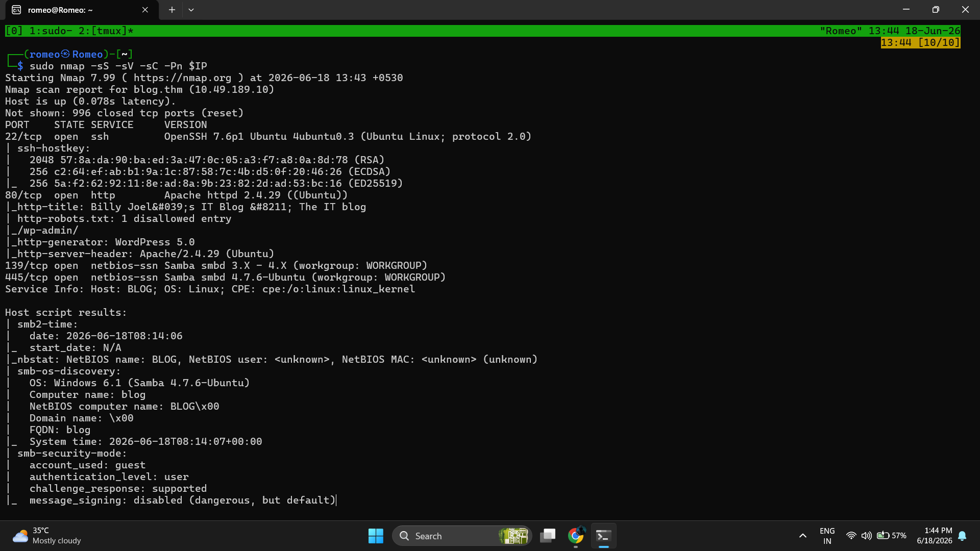Open the ENG IN language switcher

[827, 536]
